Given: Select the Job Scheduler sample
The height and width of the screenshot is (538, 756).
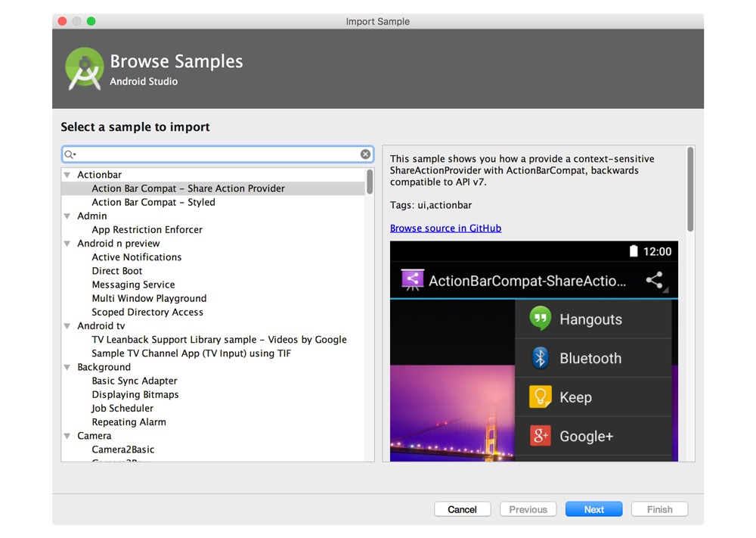Looking at the screenshot, I should coord(122,408).
